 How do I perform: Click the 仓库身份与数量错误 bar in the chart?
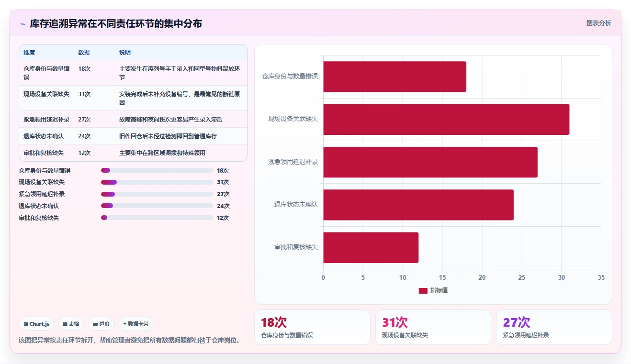[x=394, y=77]
